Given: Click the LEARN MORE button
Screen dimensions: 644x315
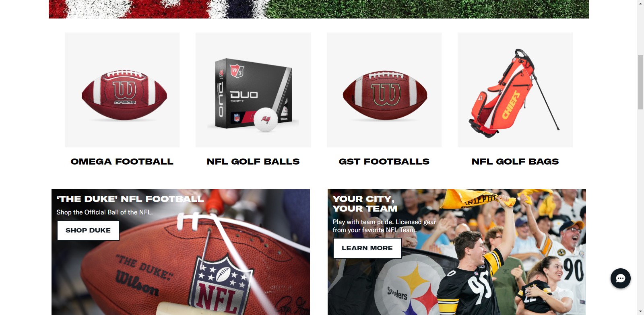Looking at the screenshot, I should (x=367, y=248).
